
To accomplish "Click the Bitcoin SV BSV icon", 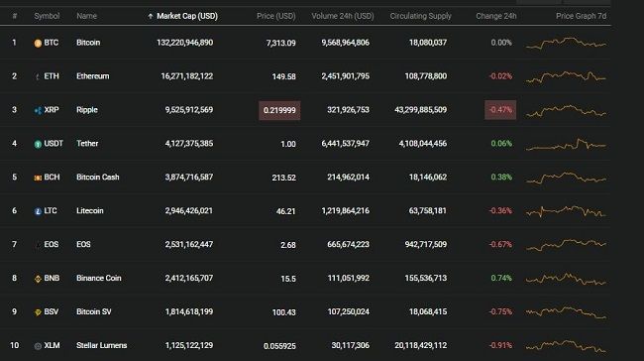I will tap(38, 312).
